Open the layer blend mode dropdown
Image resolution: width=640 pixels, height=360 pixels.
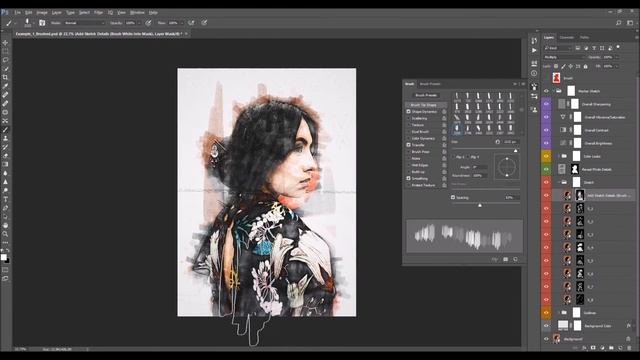click(x=564, y=57)
